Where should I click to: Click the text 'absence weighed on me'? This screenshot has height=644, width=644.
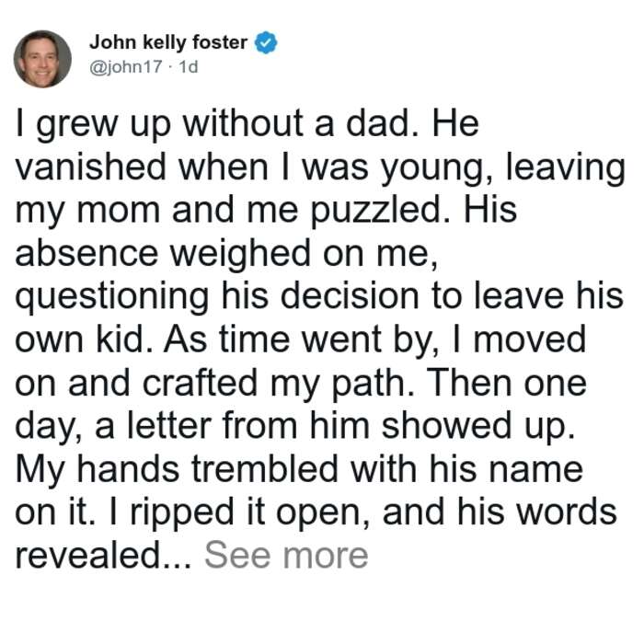(224, 254)
